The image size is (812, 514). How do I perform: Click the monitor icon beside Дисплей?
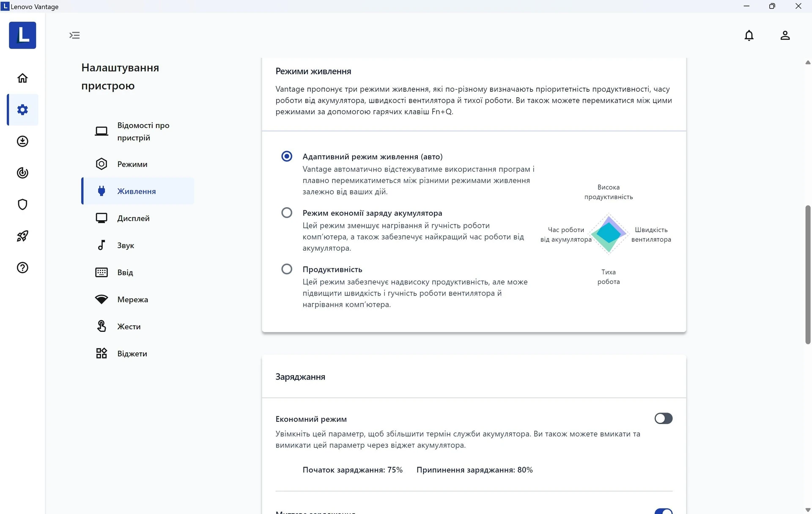pyautogui.click(x=101, y=218)
